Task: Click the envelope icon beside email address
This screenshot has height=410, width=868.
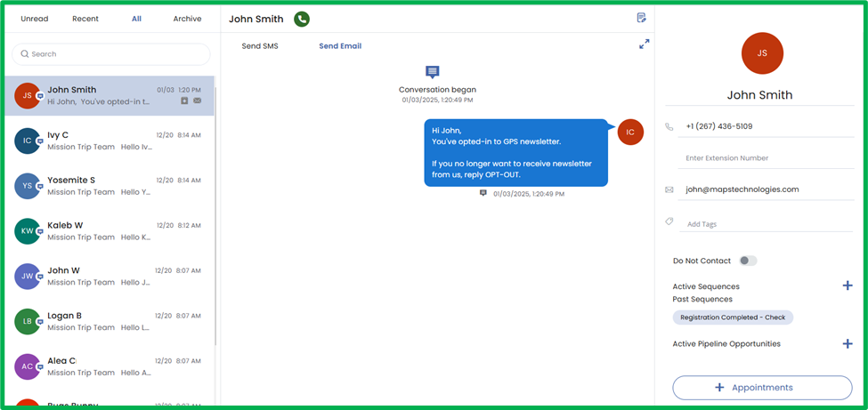Action: [x=669, y=189]
